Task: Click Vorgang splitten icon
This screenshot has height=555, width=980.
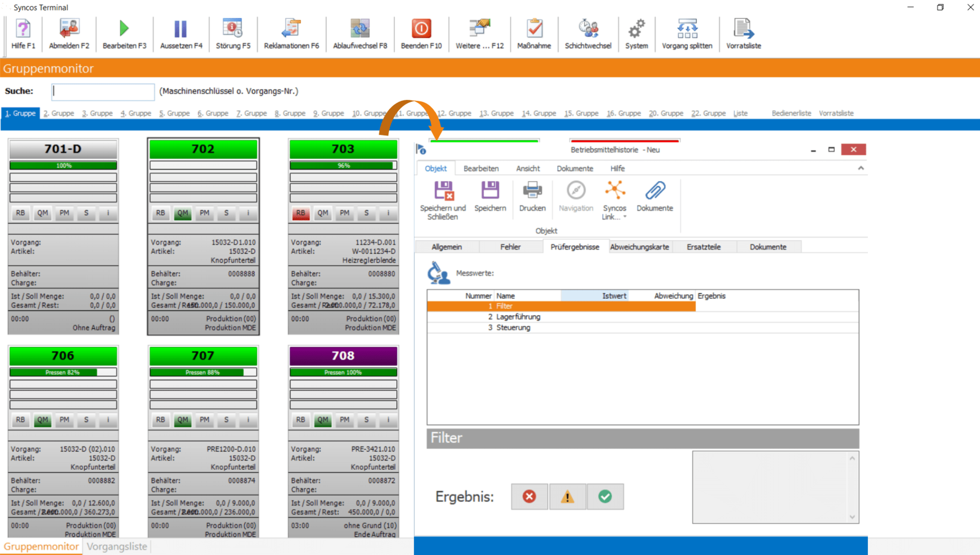Action: point(687,29)
